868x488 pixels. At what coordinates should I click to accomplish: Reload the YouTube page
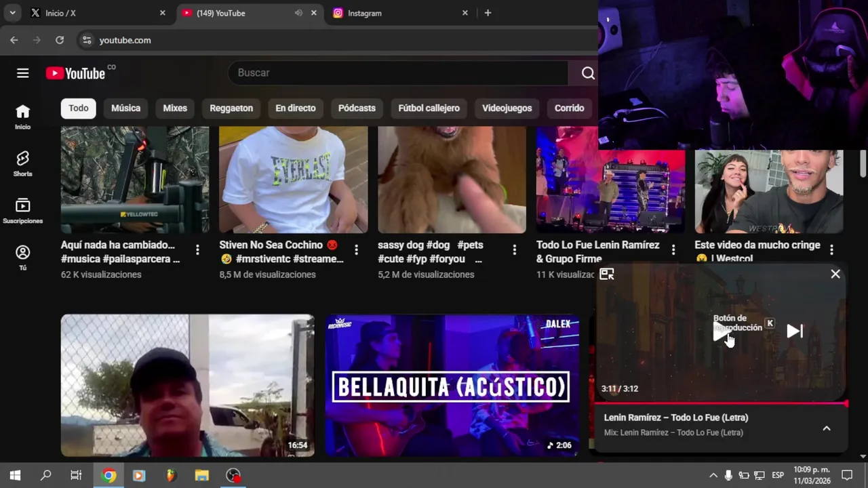[60, 40]
